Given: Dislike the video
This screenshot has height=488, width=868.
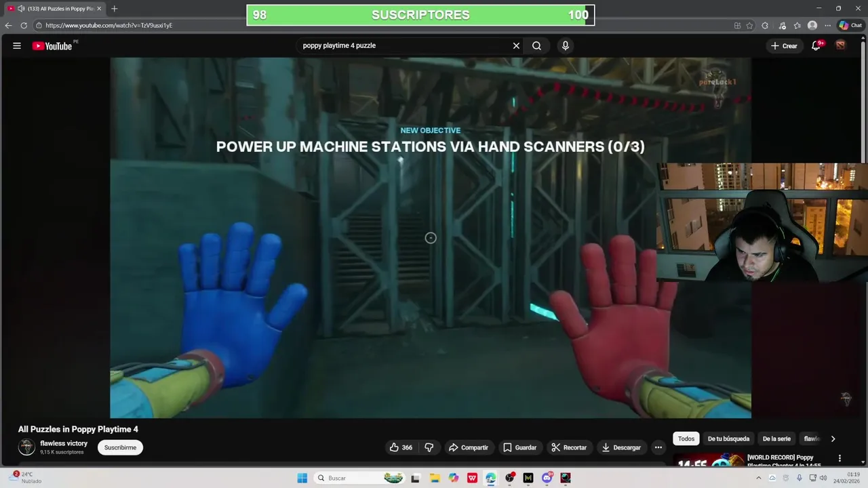Looking at the screenshot, I should (429, 447).
